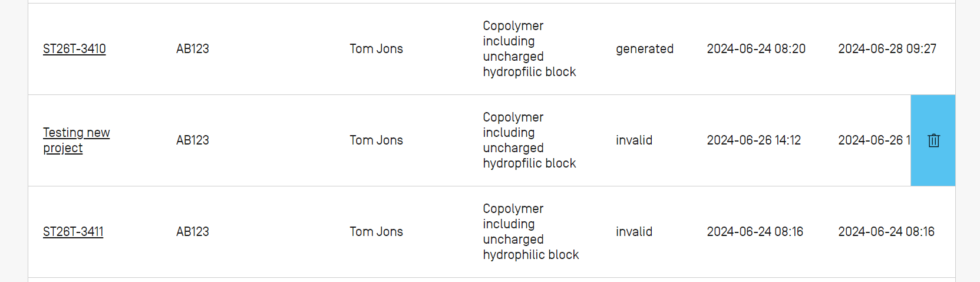Delete the Testing new project row
This screenshot has height=282, width=980.
(933, 140)
